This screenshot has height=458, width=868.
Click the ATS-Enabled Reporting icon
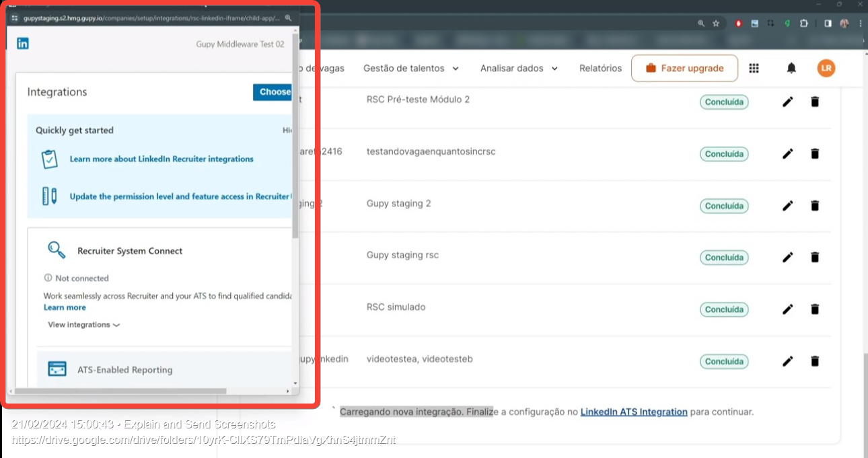click(x=57, y=369)
